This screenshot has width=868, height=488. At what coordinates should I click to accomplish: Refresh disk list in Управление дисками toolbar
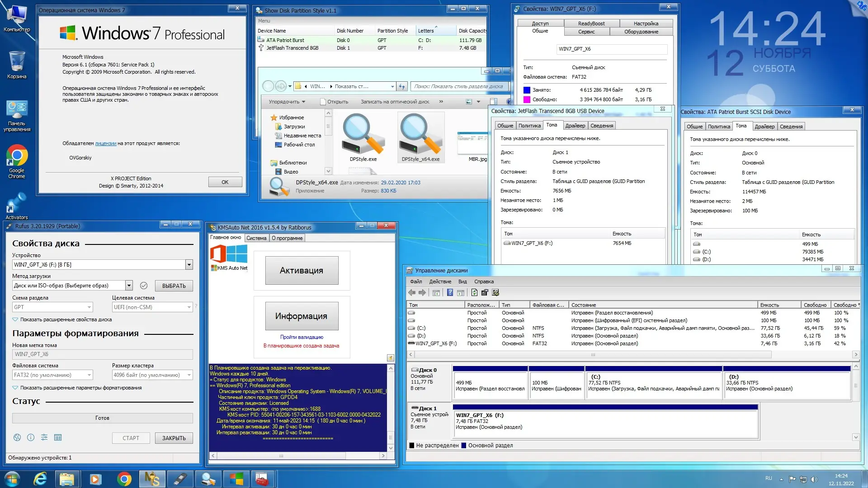475,293
